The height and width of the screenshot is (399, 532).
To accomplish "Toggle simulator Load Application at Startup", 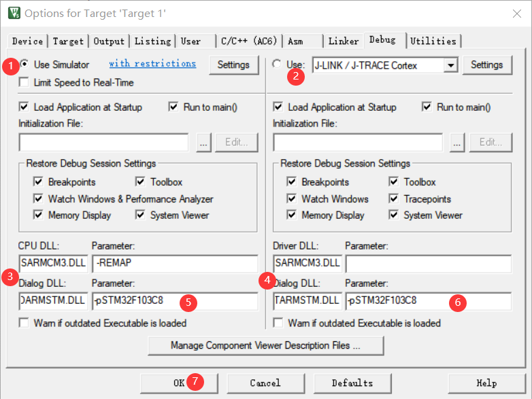I will [24, 107].
